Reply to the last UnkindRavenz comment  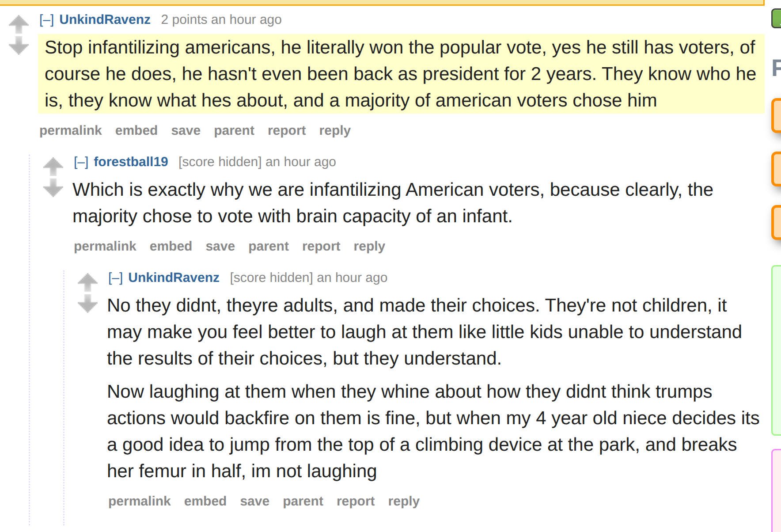[404, 501]
